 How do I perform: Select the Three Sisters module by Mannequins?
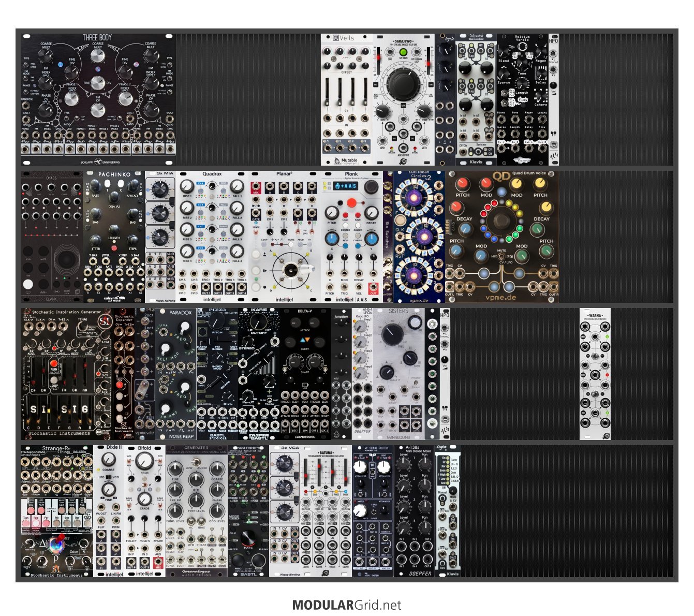pyautogui.click(x=398, y=374)
